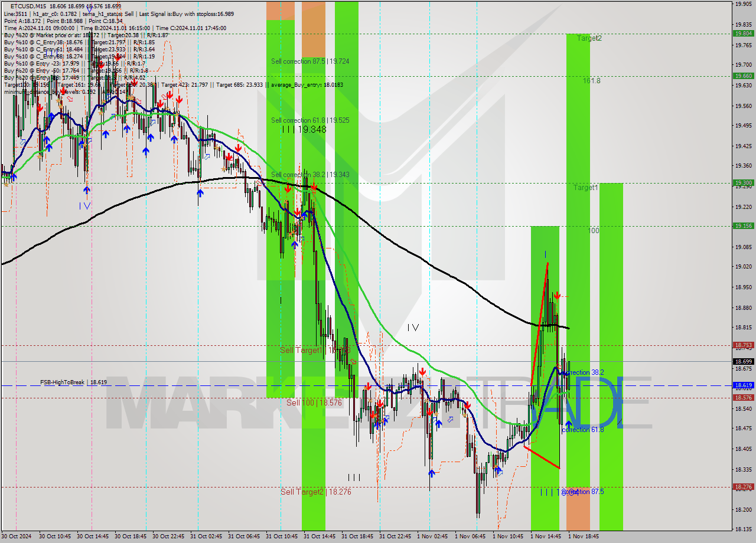The image size is (756, 543).
Task: Click the 19.020 price axis value
Action: pos(743,267)
